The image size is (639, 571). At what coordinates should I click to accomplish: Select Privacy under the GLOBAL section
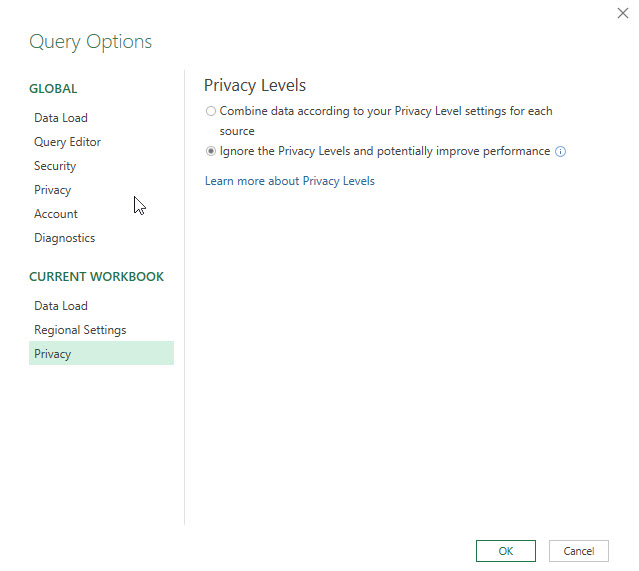(52, 190)
